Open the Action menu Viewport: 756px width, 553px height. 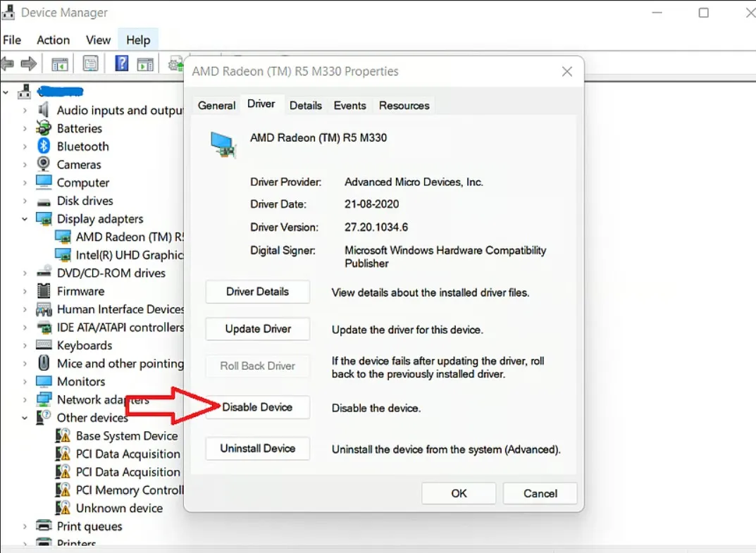[53, 40]
